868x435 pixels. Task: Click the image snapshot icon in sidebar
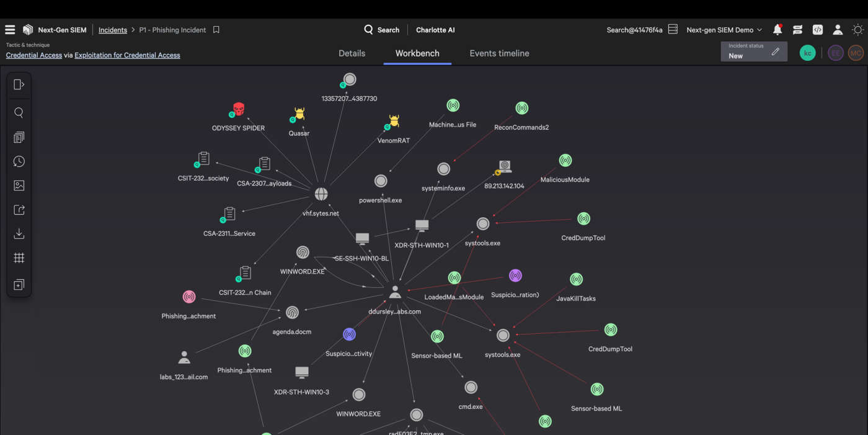pyautogui.click(x=19, y=186)
